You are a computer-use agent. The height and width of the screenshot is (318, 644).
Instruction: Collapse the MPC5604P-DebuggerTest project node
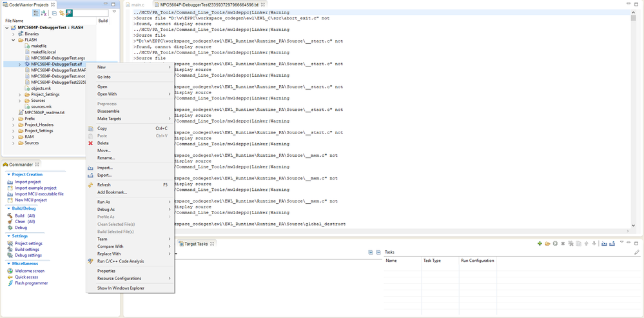pos(7,28)
